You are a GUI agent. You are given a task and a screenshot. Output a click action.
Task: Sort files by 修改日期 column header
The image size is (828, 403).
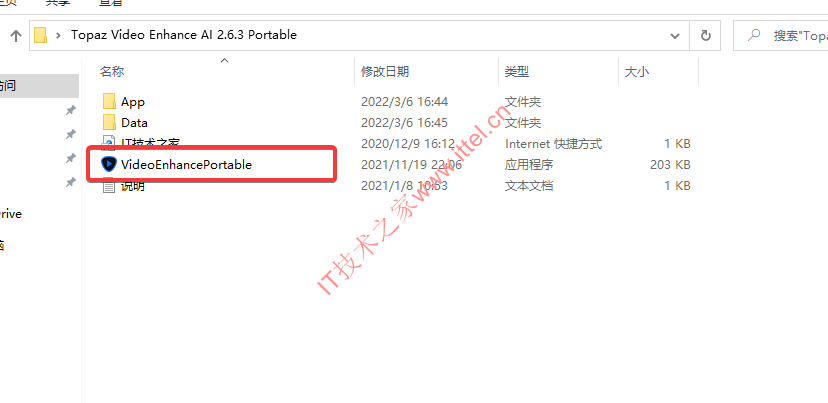[385, 72]
